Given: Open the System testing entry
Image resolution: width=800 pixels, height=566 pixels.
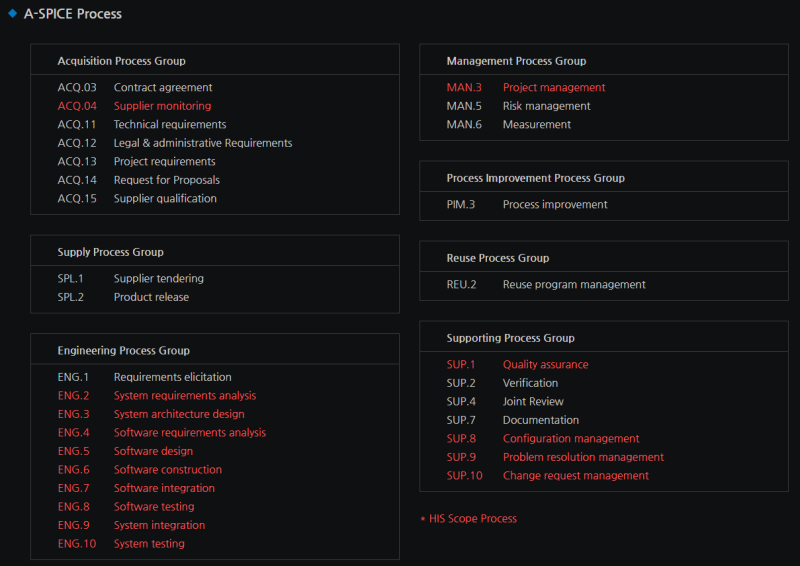Looking at the screenshot, I should click(x=149, y=544).
